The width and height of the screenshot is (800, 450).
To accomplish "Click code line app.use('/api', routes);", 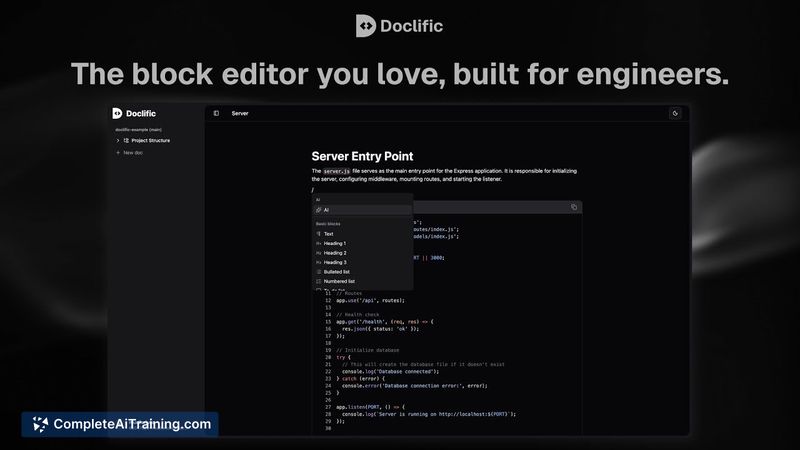I will click(x=370, y=301).
